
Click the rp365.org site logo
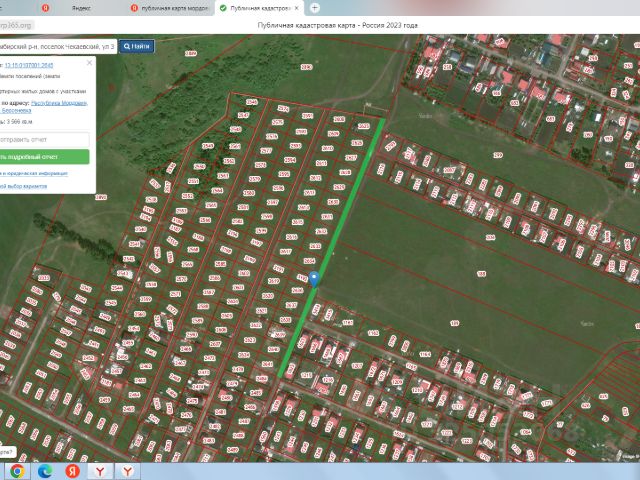(16, 24)
